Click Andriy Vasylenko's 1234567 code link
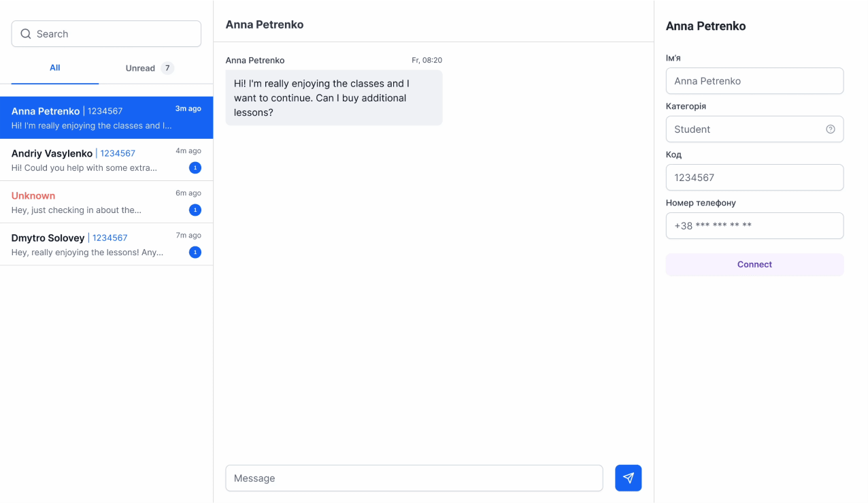Screen dimensions: 868x503 pyautogui.click(x=118, y=154)
